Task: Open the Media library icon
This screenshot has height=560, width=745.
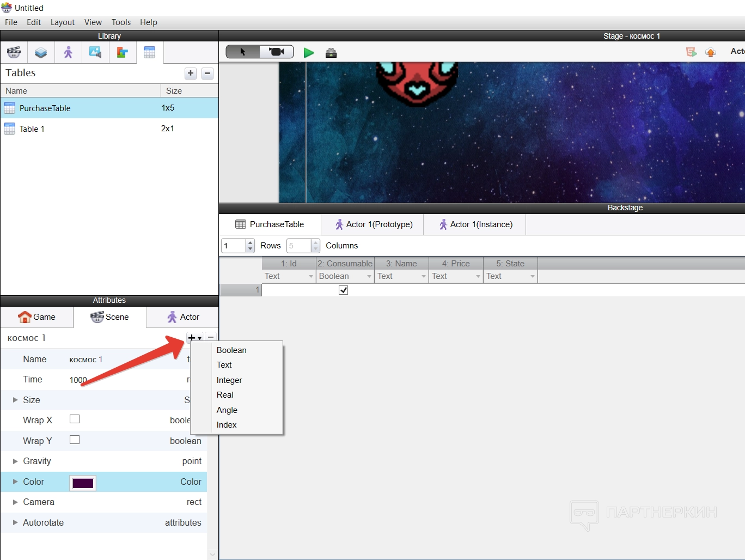Action: pos(95,53)
